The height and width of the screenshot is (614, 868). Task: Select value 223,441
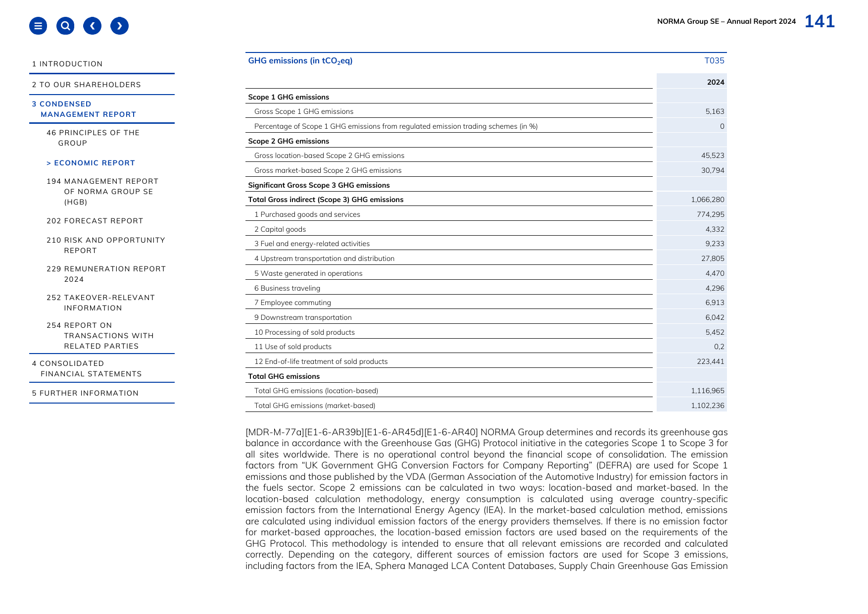(711, 361)
